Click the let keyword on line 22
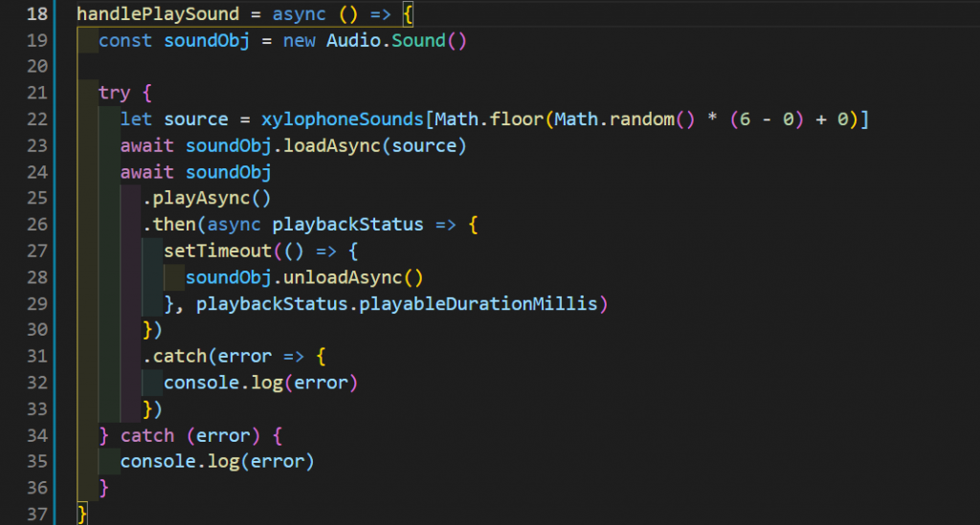Viewport: 980px width, 525px height. pos(136,120)
